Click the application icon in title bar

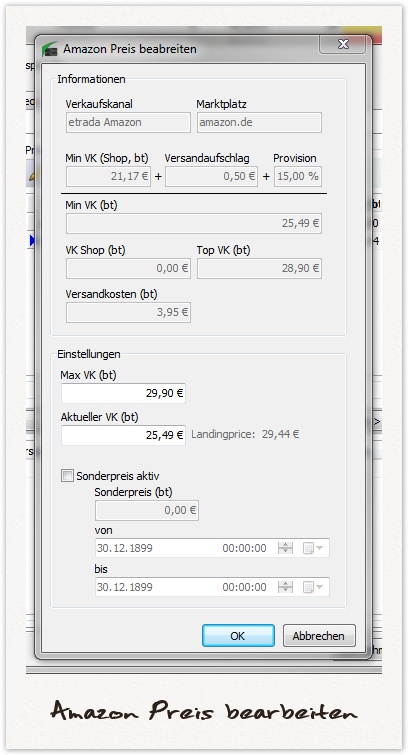click(x=49, y=49)
